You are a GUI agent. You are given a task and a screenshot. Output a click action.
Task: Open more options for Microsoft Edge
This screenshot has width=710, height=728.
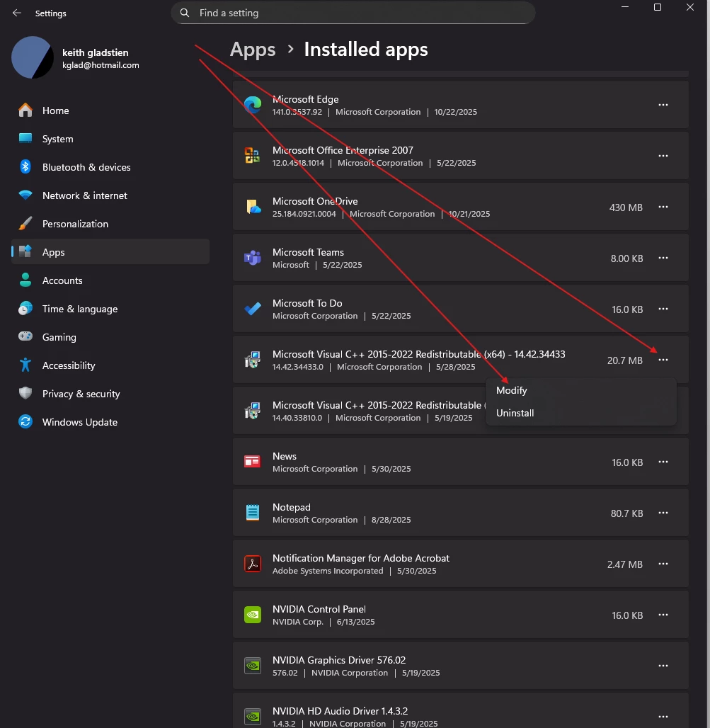pos(663,105)
